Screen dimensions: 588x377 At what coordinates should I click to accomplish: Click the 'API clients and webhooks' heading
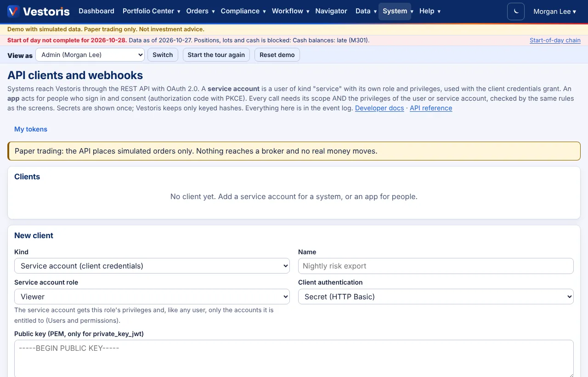point(75,75)
